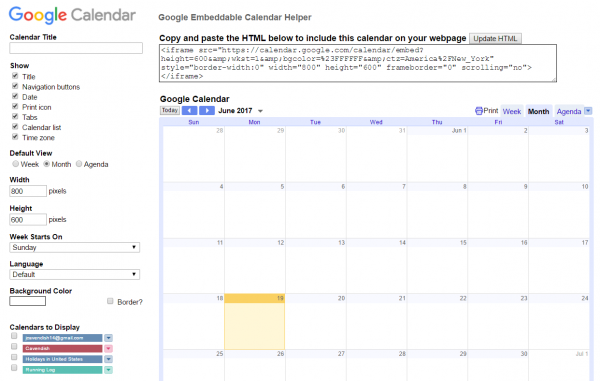Click the June 14 date number
The width and height of the screenshot is (600, 381).
point(402,243)
